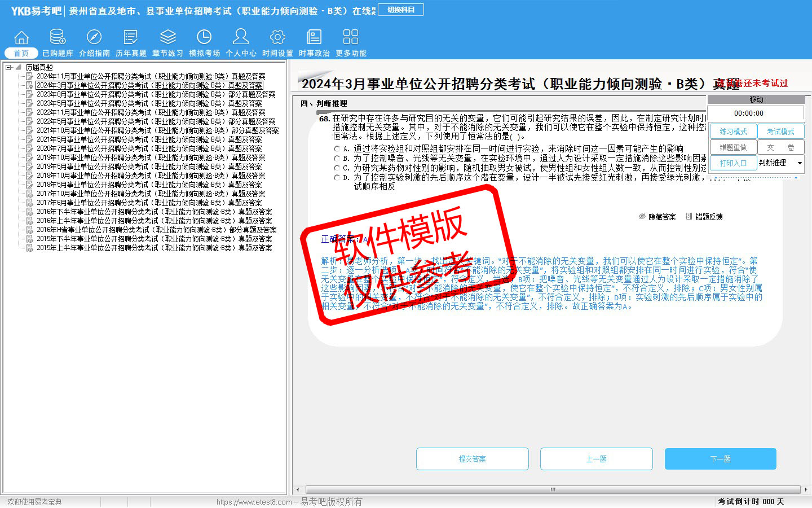Submit with the 提交答案 button
This screenshot has width=812, height=508.
pyautogui.click(x=473, y=459)
